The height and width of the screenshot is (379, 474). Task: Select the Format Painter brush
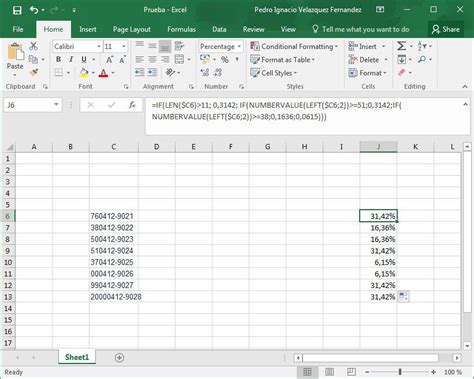click(33, 72)
